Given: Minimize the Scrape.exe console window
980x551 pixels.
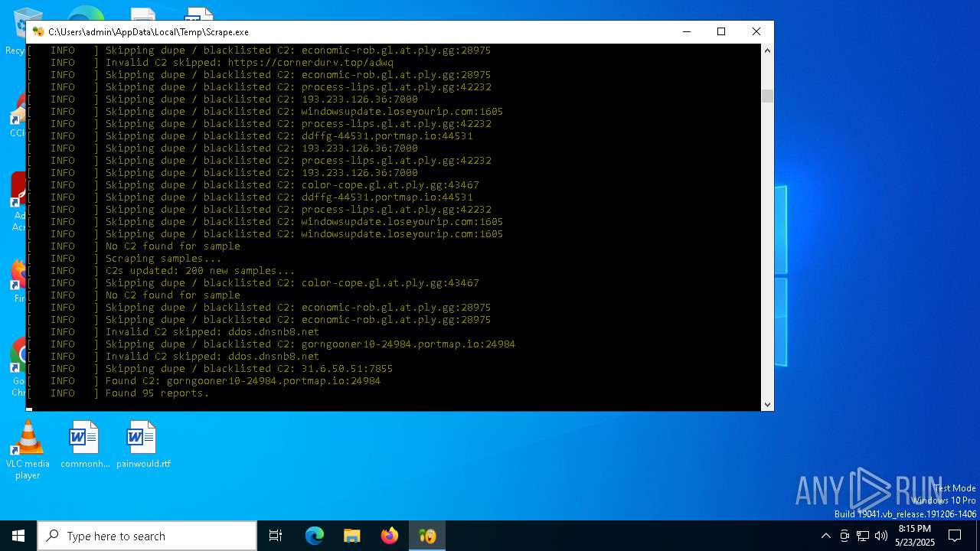Looking at the screenshot, I should coord(686,32).
